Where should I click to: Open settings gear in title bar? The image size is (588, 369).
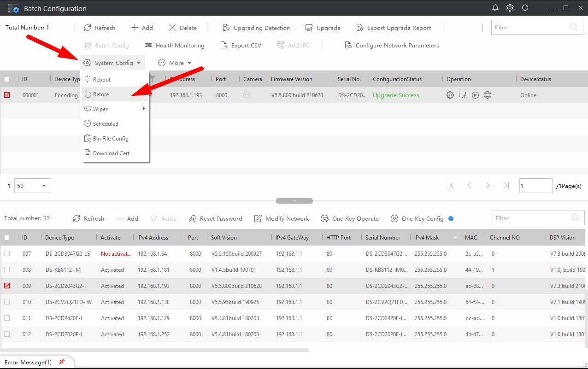tap(510, 8)
